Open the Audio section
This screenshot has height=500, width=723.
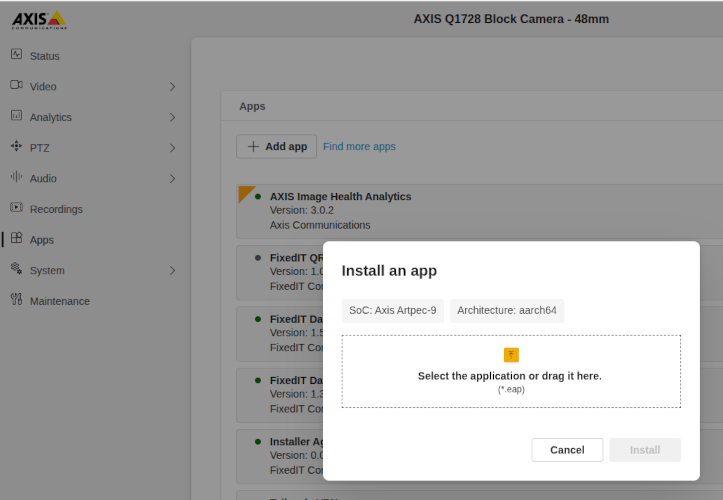click(x=43, y=179)
